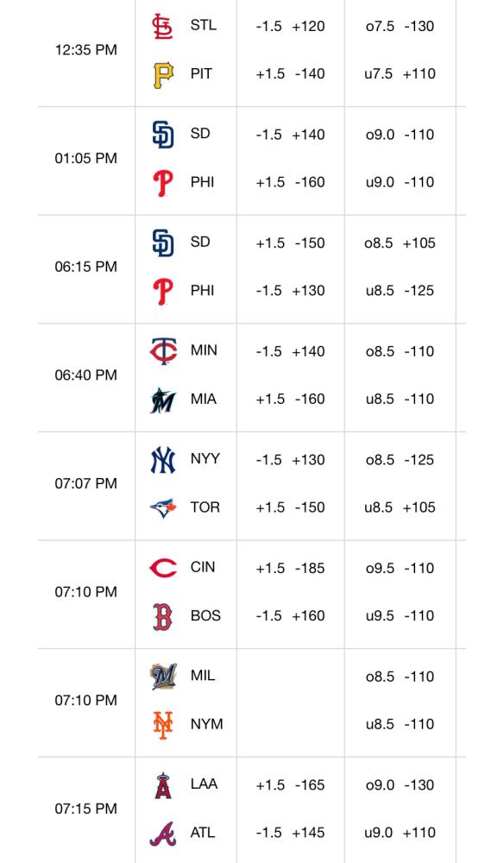This screenshot has width=504, height=863.
Task: Click the Atlanta Braves logo
Action: point(163,834)
